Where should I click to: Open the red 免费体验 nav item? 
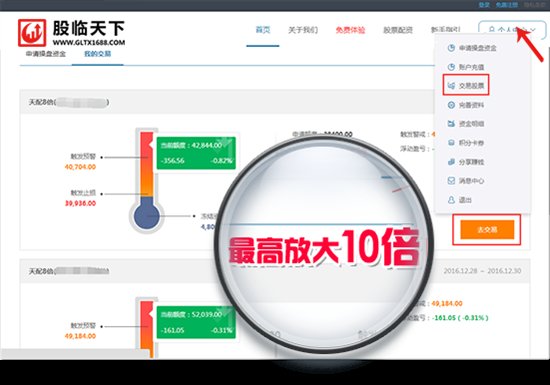click(350, 30)
